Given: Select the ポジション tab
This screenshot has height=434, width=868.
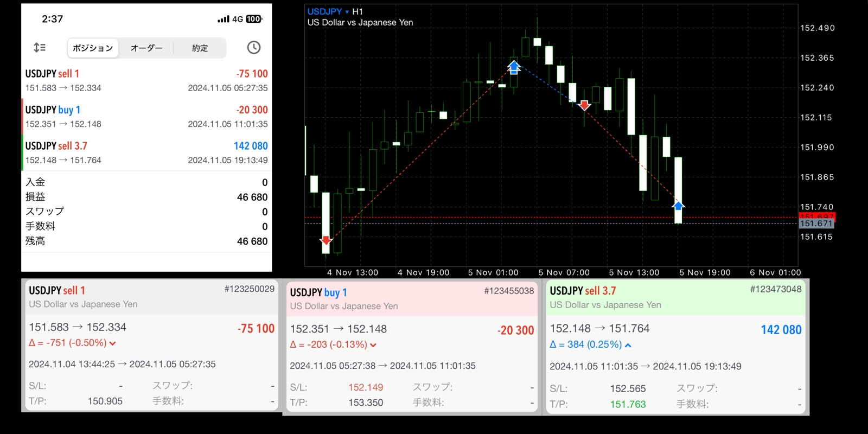Looking at the screenshot, I should 93,48.
